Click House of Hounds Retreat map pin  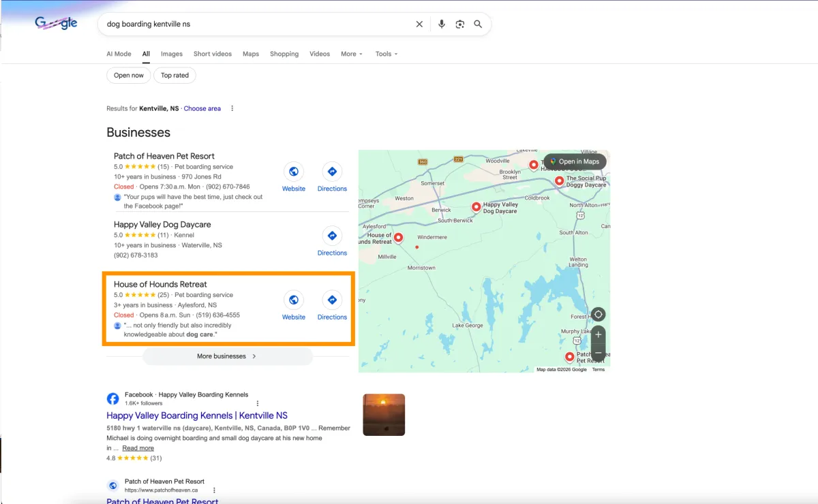tap(399, 238)
